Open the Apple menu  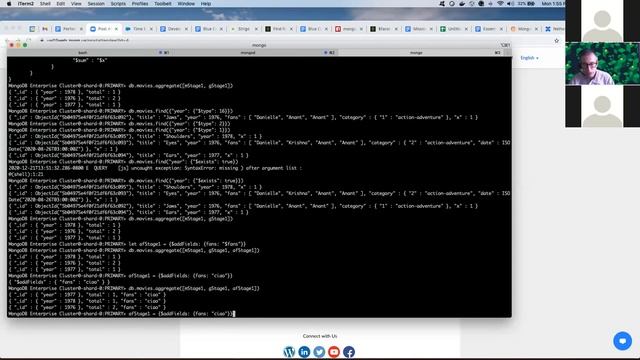pos(9,4)
